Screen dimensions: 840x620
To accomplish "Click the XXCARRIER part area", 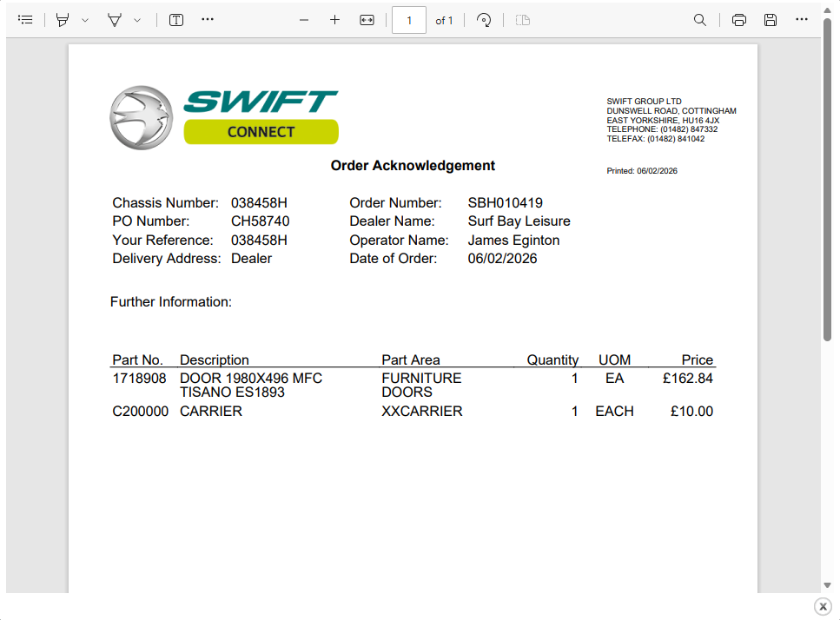I will click(422, 412).
